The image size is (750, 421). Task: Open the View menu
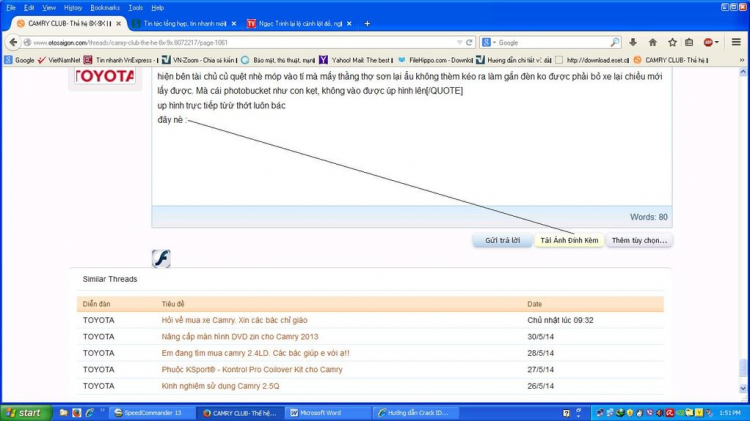click(x=49, y=8)
